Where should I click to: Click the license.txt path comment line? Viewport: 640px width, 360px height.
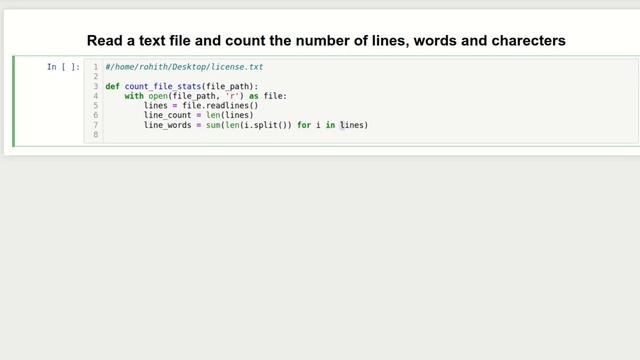(184, 67)
